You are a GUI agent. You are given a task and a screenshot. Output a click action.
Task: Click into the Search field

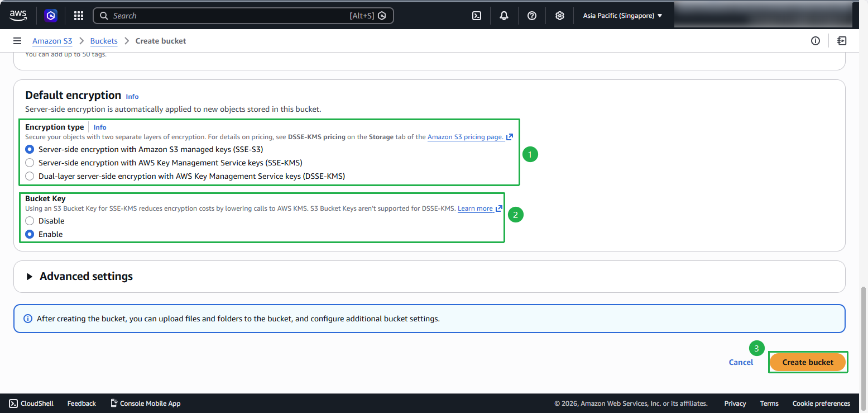tap(243, 16)
